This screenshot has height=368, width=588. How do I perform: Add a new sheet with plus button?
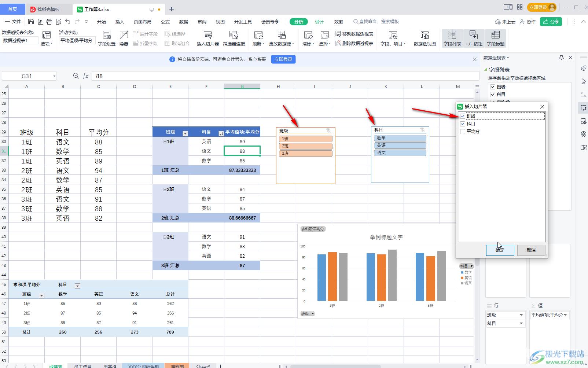tap(220, 366)
